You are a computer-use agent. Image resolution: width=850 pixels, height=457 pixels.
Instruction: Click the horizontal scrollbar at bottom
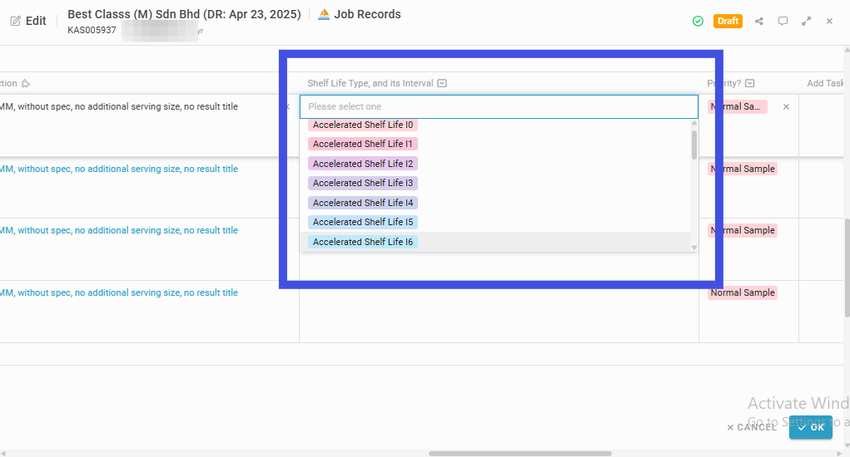pyautogui.click(x=520, y=453)
